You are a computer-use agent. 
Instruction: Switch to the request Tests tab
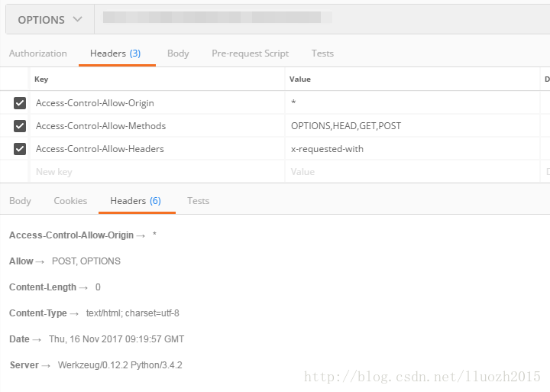[x=322, y=53]
